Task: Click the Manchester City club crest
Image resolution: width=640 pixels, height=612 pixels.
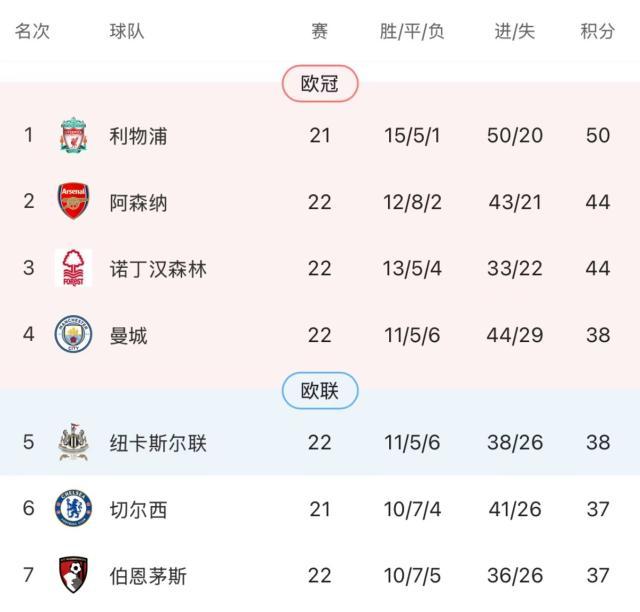Action: 73,335
